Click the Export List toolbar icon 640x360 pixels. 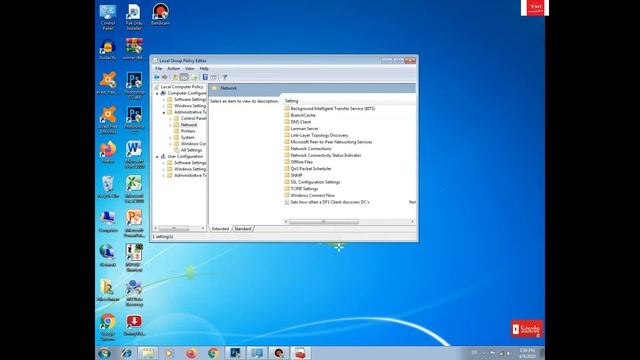point(194,77)
